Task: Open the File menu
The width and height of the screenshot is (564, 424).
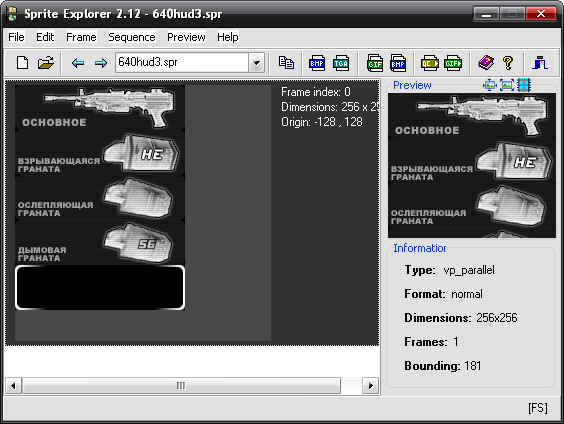Action: (x=16, y=37)
